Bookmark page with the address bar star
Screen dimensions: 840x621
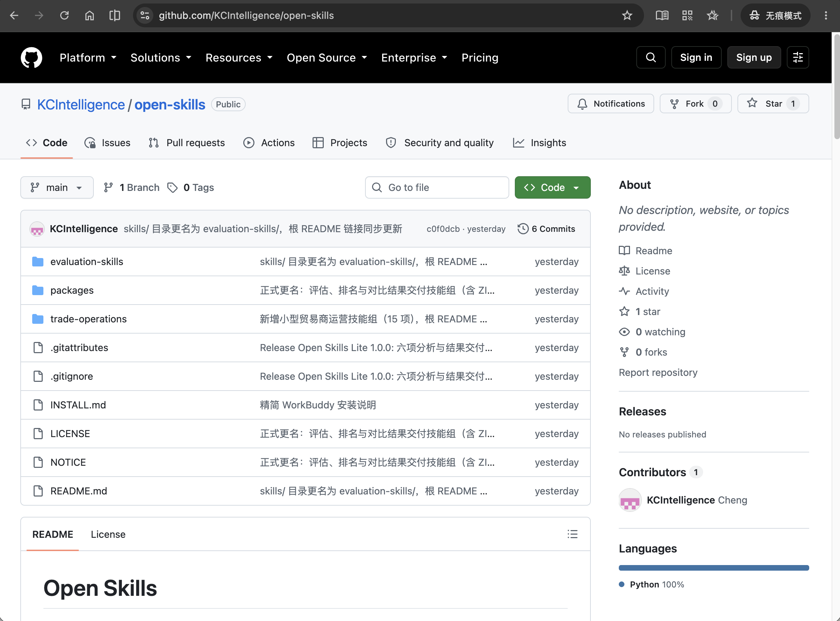[x=627, y=15]
